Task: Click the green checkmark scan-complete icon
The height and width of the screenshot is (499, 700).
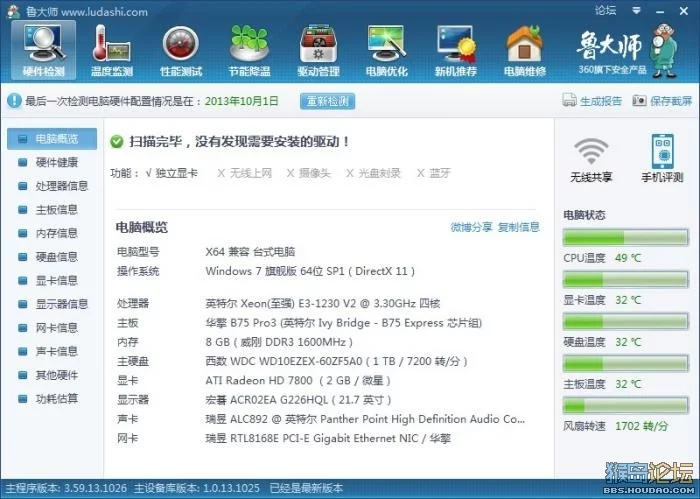Action: [117, 142]
